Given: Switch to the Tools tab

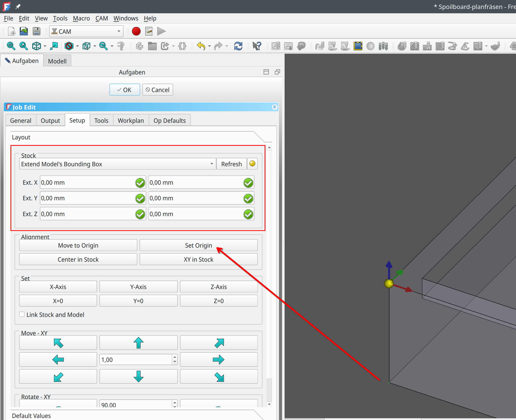Looking at the screenshot, I should tap(101, 120).
